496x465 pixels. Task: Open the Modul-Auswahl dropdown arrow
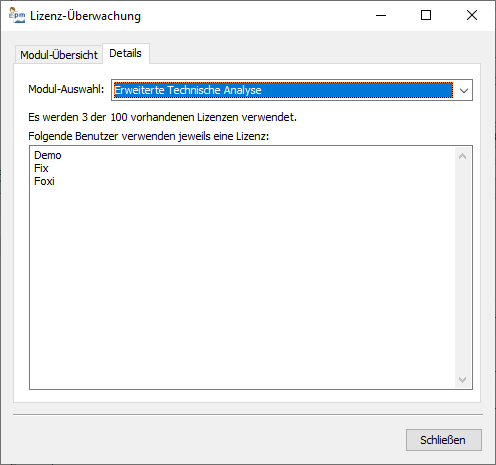464,90
